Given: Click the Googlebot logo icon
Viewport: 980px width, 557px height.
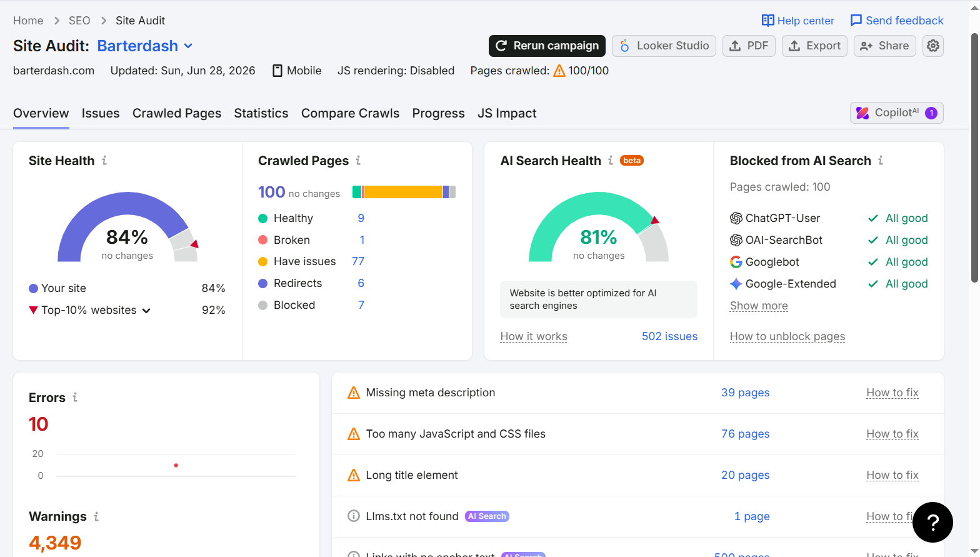Looking at the screenshot, I should click(736, 262).
